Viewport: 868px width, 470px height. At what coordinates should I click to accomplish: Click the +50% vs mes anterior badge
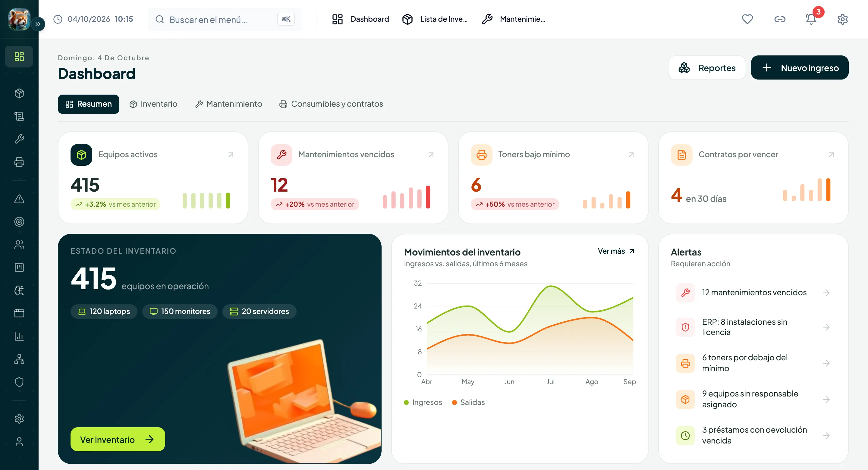(x=515, y=205)
